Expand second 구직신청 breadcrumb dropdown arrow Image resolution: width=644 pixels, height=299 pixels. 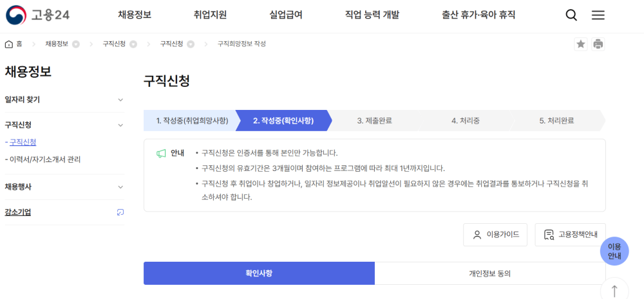(191, 44)
